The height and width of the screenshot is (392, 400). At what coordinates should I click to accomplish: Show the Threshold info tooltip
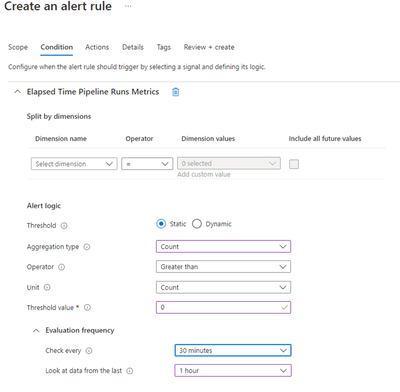pyautogui.click(x=64, y=226)
